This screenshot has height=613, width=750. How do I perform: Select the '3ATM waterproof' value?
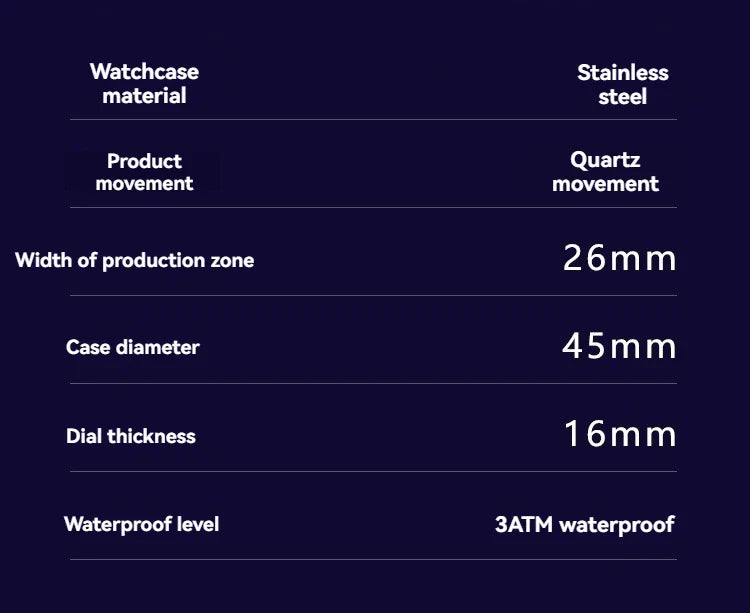(x=584, y=524)
